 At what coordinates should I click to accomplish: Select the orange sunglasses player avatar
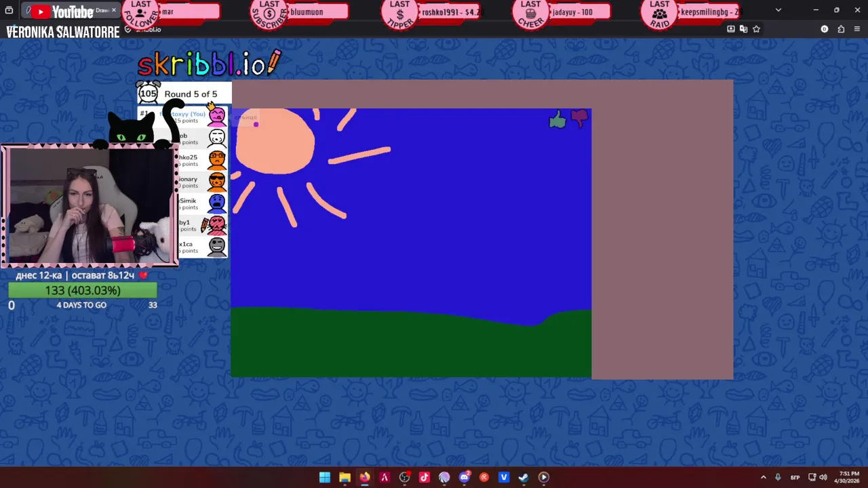tap(217, 181)
